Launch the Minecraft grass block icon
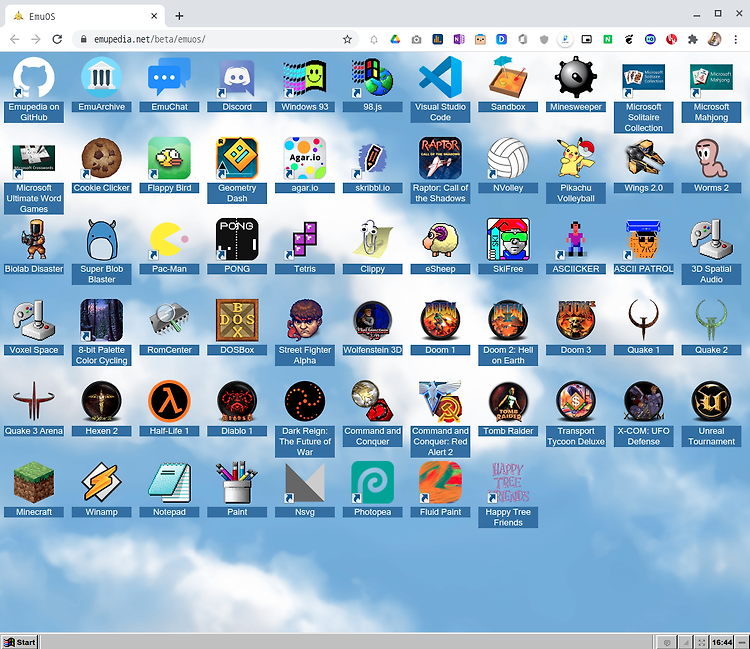This screenshot has height=649, width=750. point(33,483)
